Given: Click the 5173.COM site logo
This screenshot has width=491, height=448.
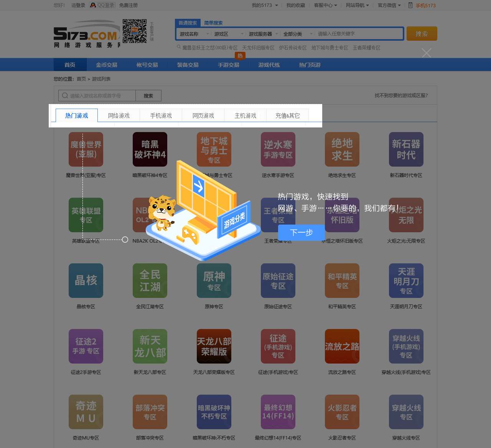Looking at the screenshot, I should pyautogui.click(x=87, y=34).
